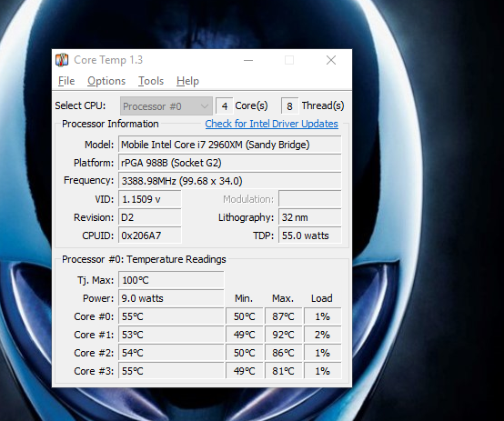Click Core #0 load value 1%
The height and width of the screenshot is (421, 504).
click(x=322, y=316)
